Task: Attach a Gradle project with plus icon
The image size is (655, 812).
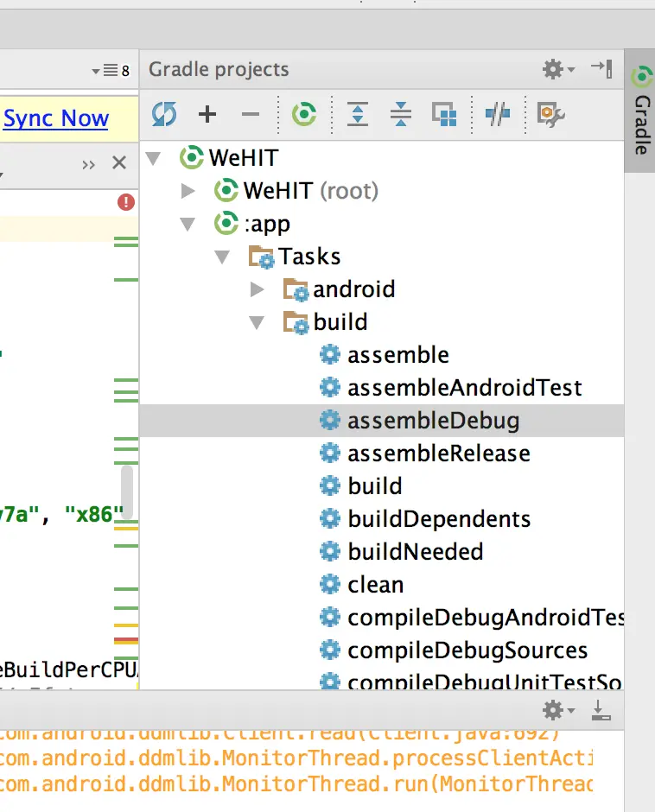Action: 207,114
